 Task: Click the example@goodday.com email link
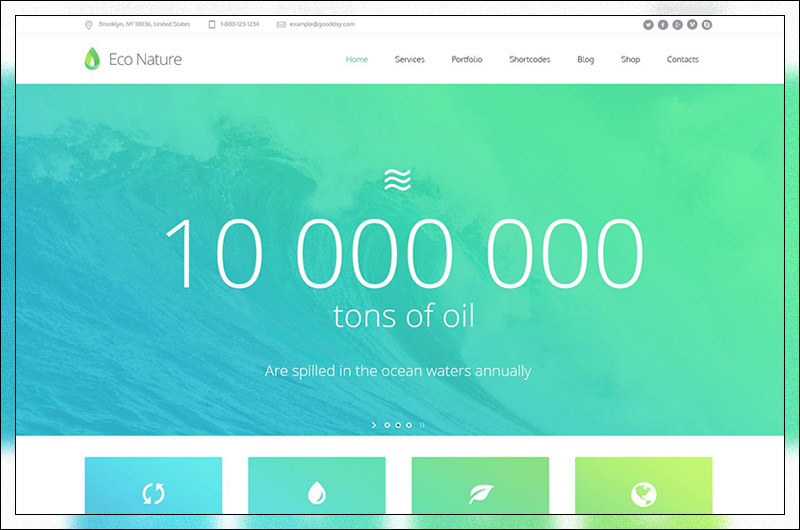pyautogui.click(x=322, y=24)
